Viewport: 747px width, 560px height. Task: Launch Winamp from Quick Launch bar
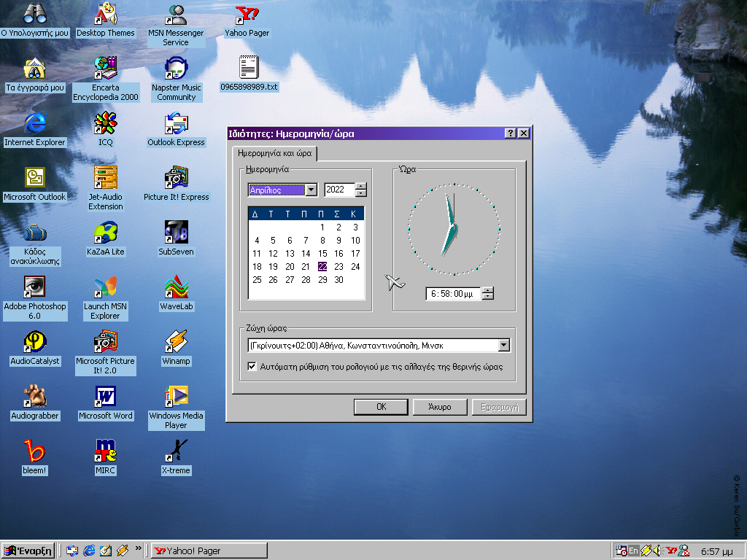tap(123, 551)
